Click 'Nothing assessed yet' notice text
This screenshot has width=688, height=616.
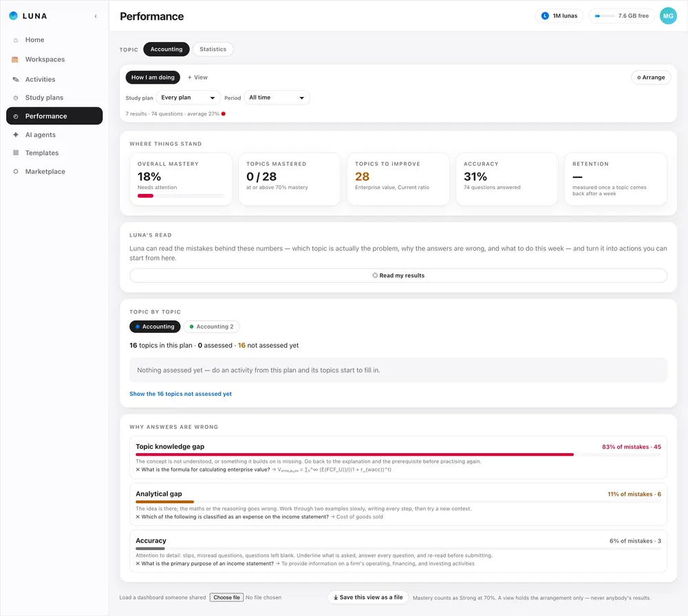point(259,370)
